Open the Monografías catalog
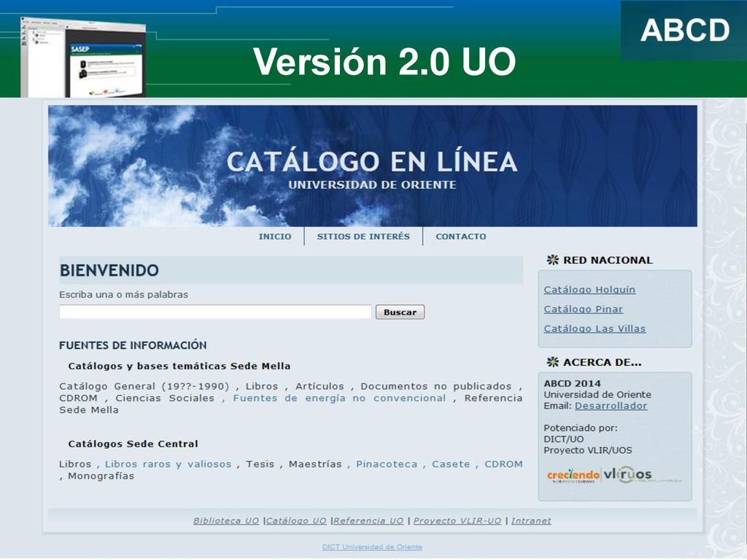 [x=101, y=476]
